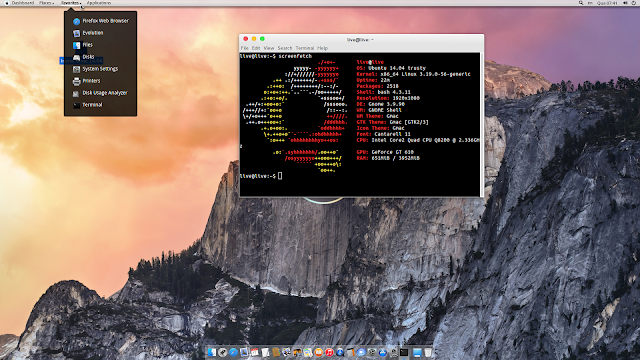This screenshot has width=640, height=360.
Task: Minimize terminal using yellow window button
Action: pyautogui.click(x=254, y=39)
